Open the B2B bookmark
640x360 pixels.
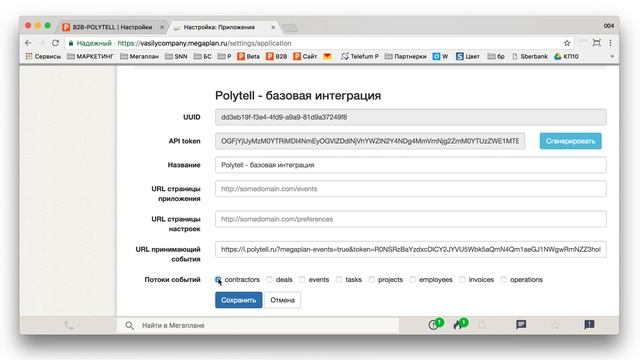pyautogui.click(x=277, y=56)
